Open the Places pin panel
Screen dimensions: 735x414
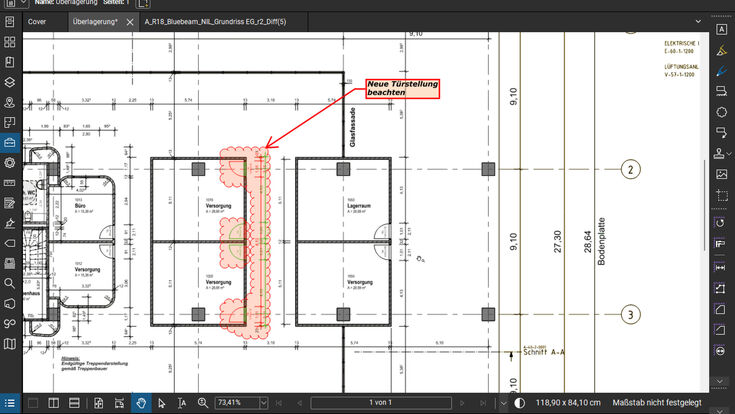tap(10, 103)
